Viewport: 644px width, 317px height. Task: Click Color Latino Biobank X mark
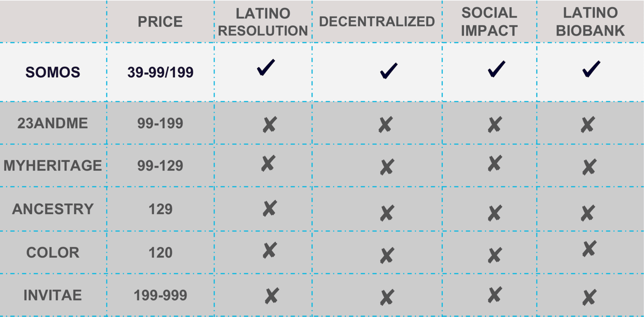click(x=589, y=249)
